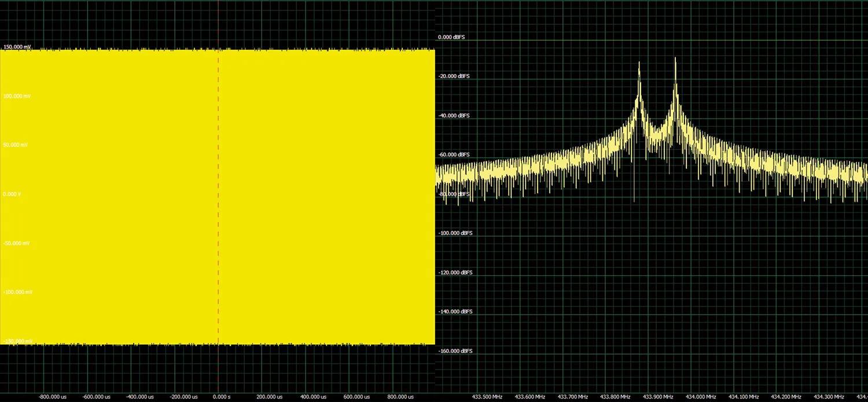Select the 600.000 us time axis label
Screen dimensions: 868x402
(x=357, y=397)
